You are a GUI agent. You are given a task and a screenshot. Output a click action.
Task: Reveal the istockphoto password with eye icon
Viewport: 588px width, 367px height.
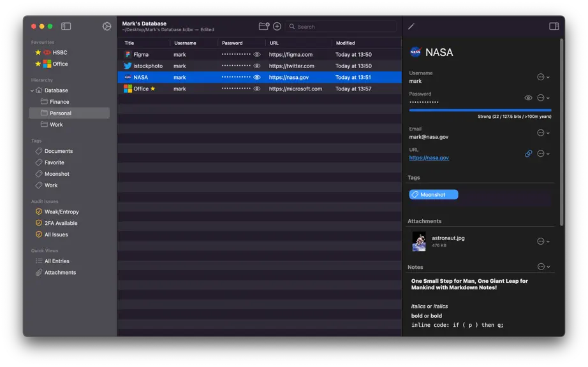point(257,66)
